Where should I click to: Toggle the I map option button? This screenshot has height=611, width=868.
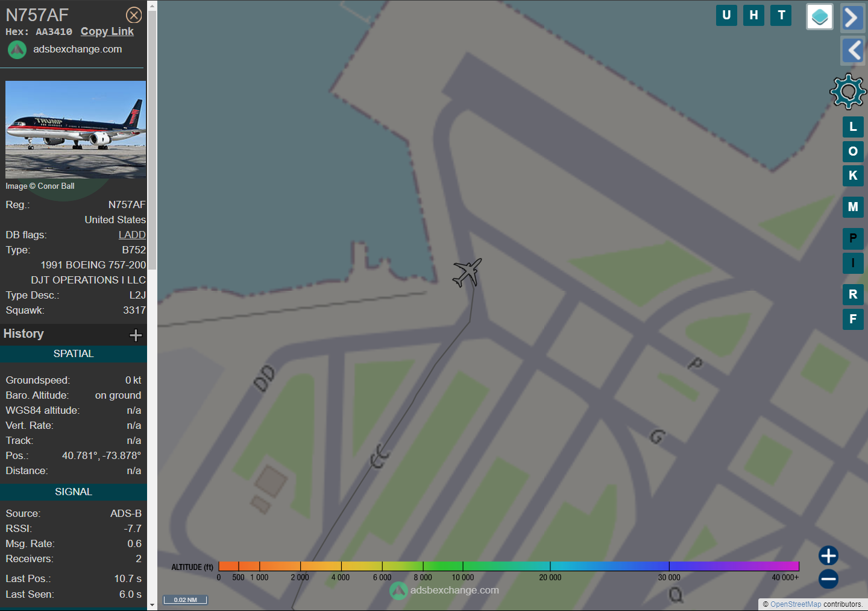(x=853, y=263)
